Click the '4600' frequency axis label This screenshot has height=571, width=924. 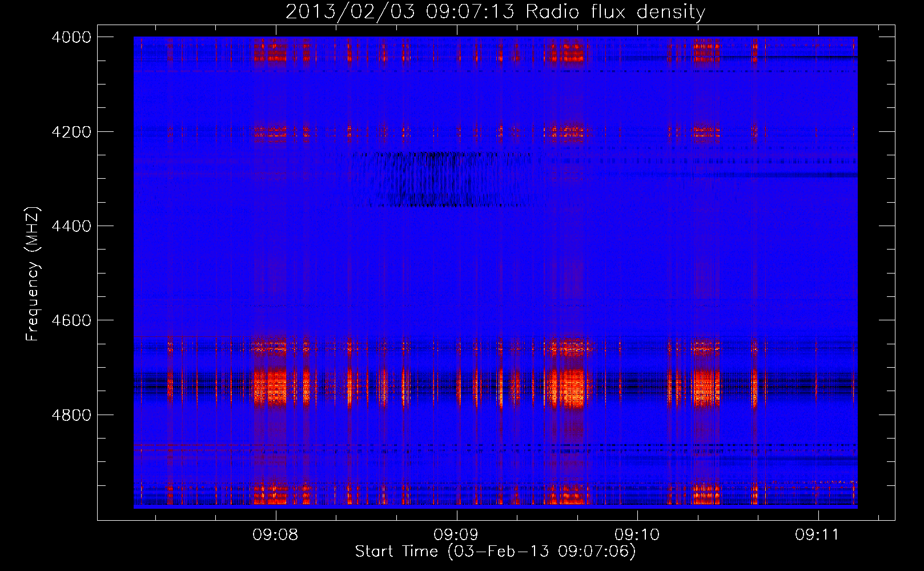(x=71, y=320)
